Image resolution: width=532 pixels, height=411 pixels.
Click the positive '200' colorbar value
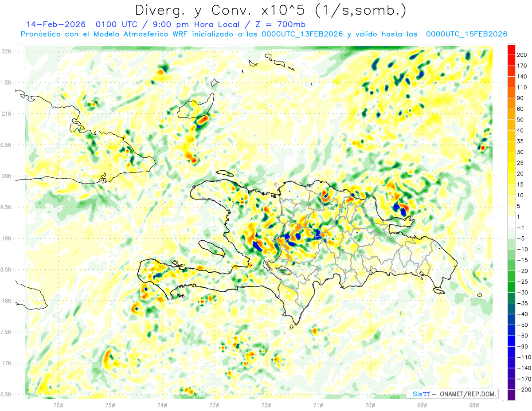(x=523, y=55)
